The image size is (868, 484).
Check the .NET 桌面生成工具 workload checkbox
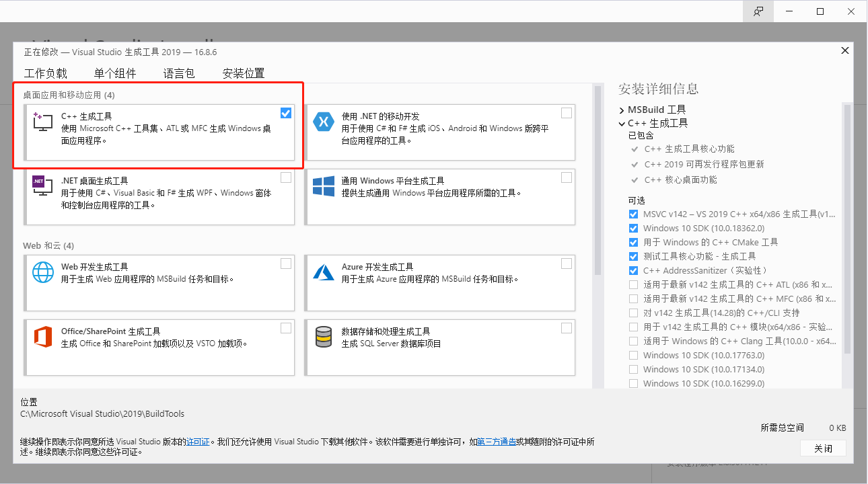tap(286, 177)
